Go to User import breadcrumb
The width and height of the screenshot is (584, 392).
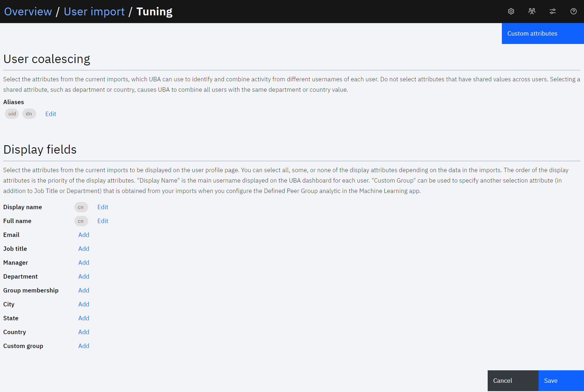pos(94,12)
